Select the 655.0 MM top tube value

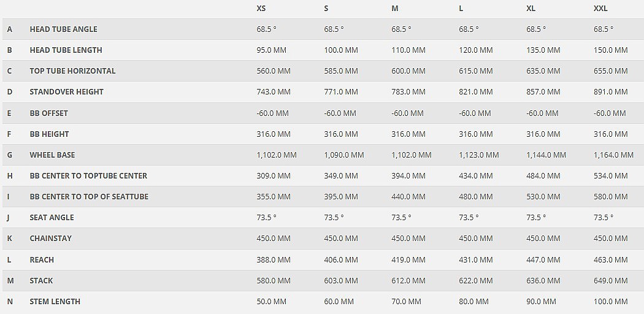610,71
